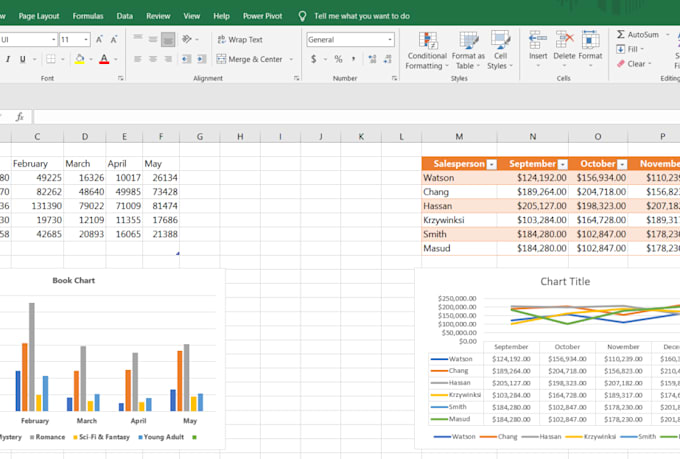The image size is (680, 459).
Task: Toggle Italic formatting
Action: pos(8,59)
